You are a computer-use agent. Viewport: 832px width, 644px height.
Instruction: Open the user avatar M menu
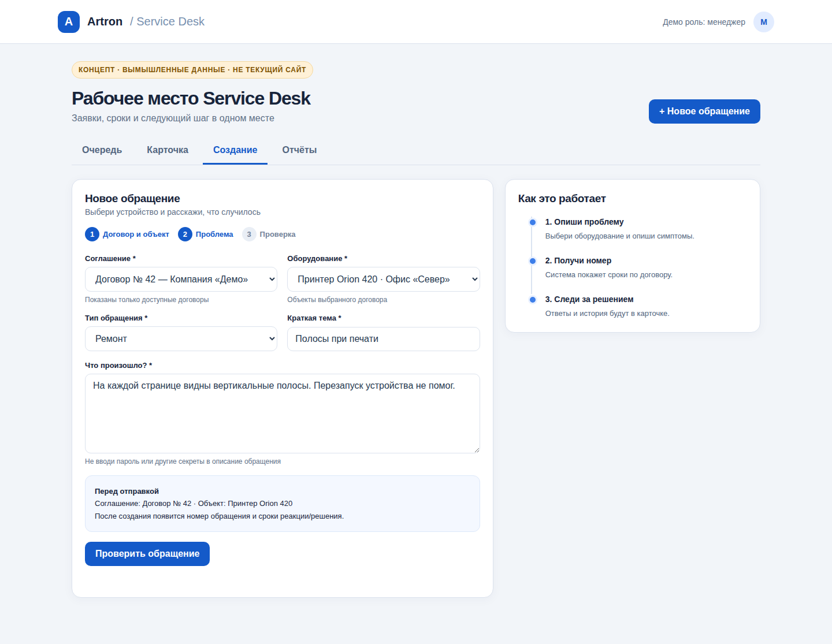pos(764,22)
